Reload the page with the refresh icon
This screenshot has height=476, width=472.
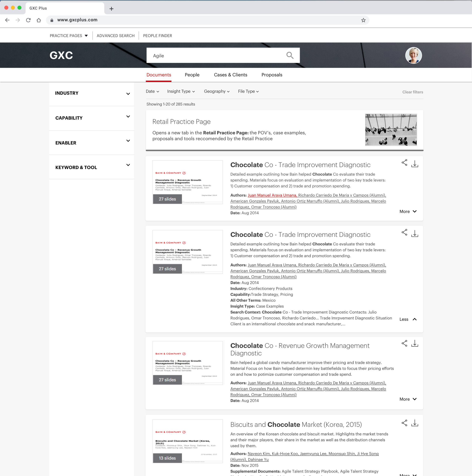pos(28,20)
